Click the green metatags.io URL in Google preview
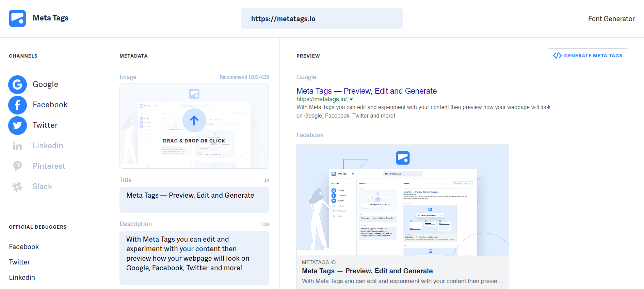Viewport: 644px width, 289px height. click(x=322, y=99)
